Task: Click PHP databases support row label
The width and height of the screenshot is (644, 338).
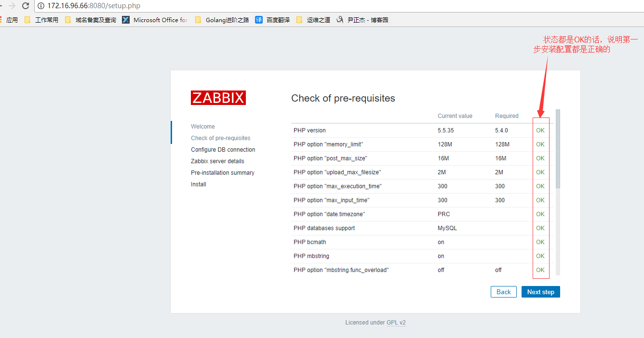Action: (324, 228)
